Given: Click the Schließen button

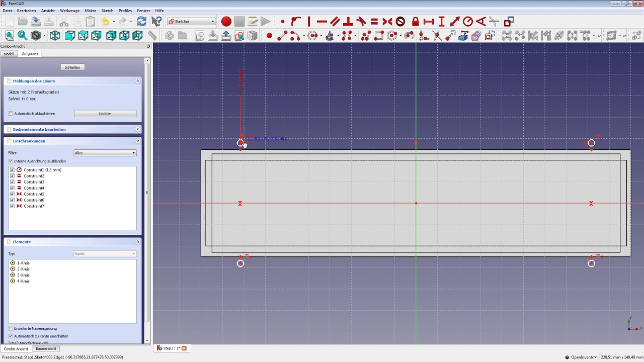Looking at the screenshot, I should [x=72, y=67].
